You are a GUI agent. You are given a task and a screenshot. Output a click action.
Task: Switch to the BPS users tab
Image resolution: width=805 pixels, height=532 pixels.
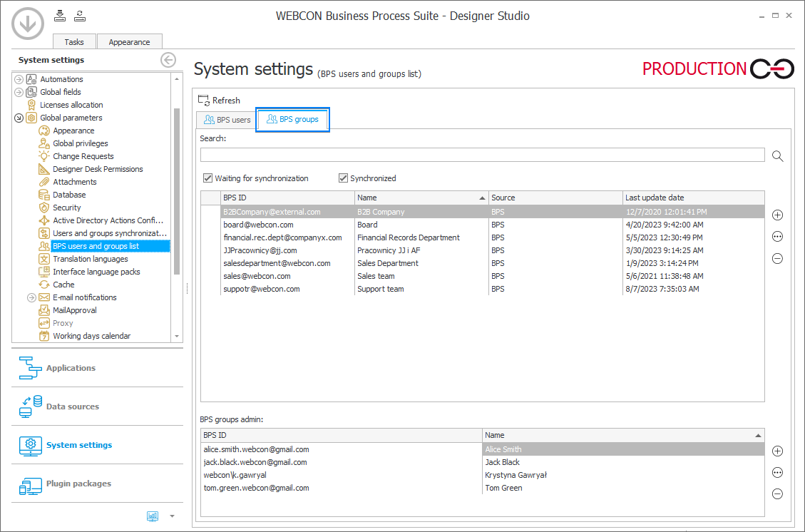click(227, 120)
